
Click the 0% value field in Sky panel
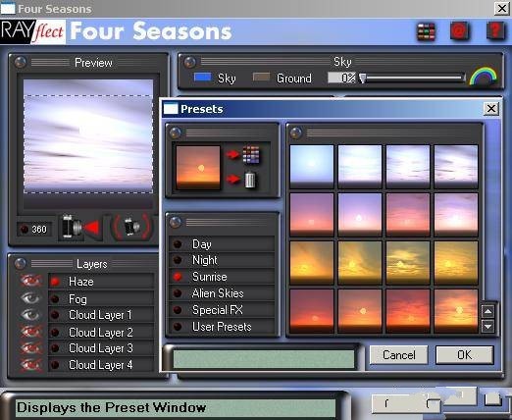pos(341,78)
